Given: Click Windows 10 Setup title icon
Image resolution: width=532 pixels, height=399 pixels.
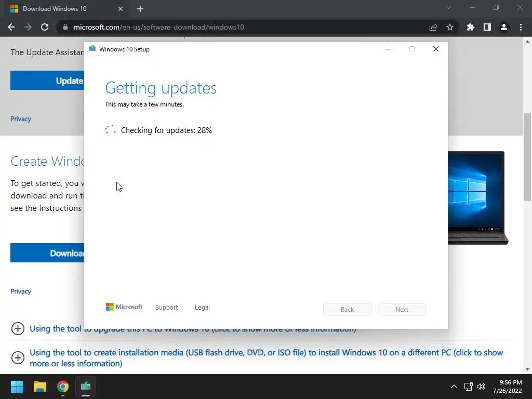Looking at the screenshot, I should tap(92, 49).
